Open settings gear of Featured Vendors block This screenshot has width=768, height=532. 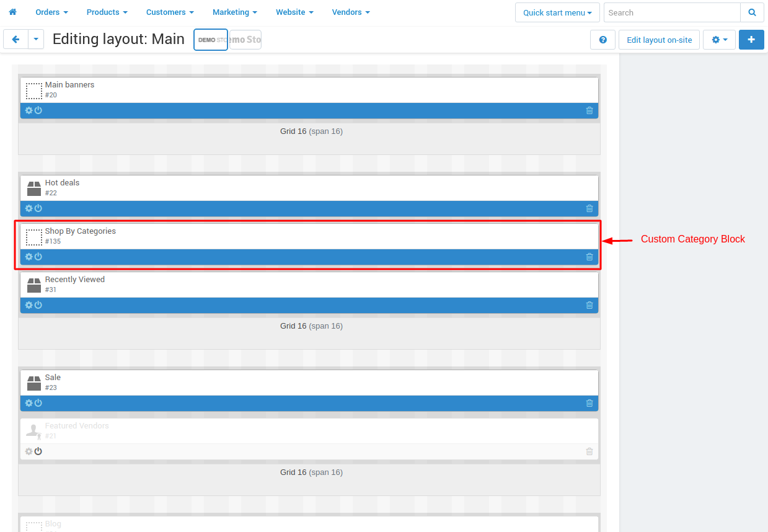point(29,451)
